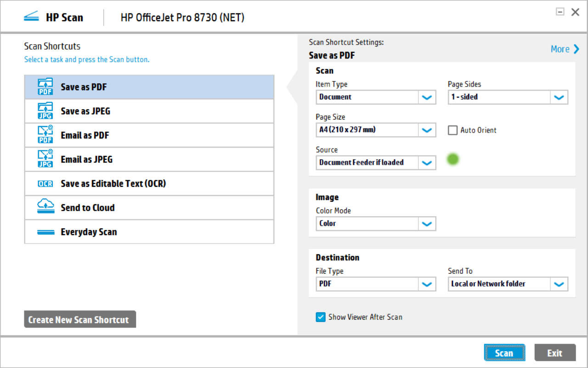Screen dimensions: 588x368
Task: Disable Show Viewer After Scan
Action: 320,317
